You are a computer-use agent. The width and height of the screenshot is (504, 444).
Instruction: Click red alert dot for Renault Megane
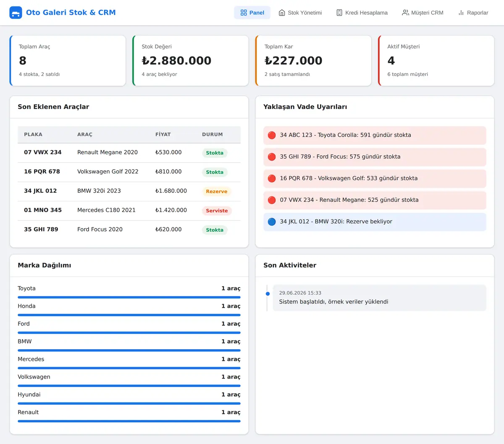pos(272,200)
